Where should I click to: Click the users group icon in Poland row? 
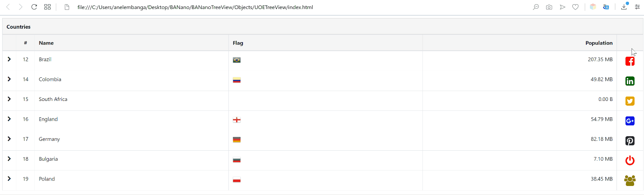coord(630,181)
